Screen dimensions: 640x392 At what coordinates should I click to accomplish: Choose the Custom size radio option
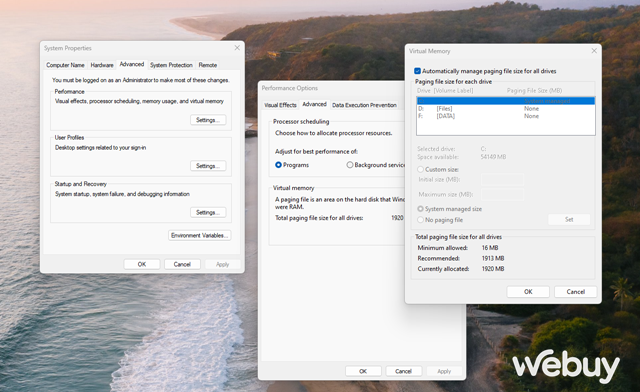point(420,169)
